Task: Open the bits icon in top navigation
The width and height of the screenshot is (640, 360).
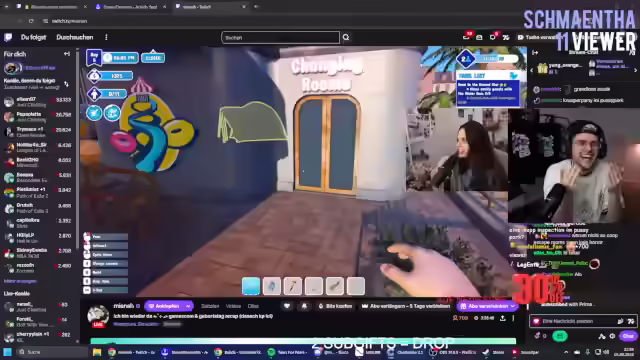Action: (506, 38)
